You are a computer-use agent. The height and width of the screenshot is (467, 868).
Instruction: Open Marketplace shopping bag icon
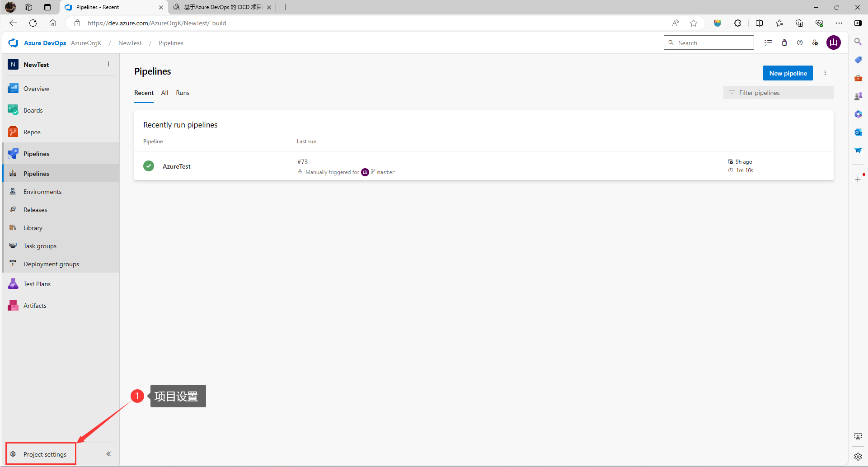pyautogui.click(x=784, y=43)
